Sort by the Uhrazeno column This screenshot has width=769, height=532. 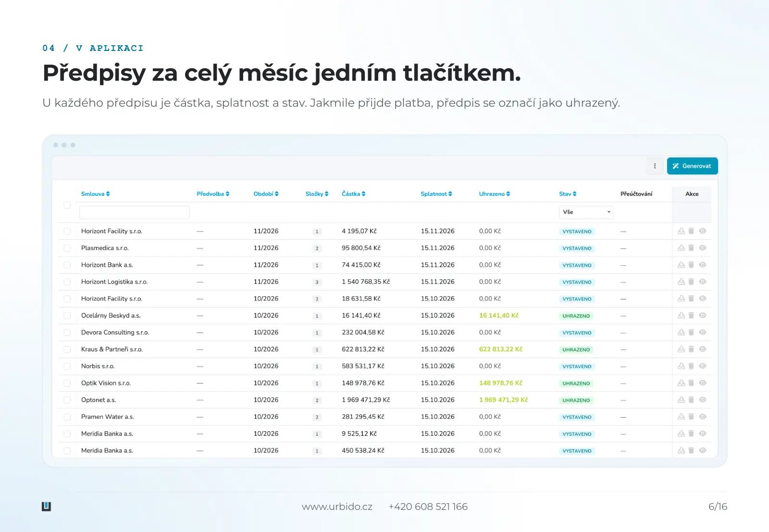point(494,194)
